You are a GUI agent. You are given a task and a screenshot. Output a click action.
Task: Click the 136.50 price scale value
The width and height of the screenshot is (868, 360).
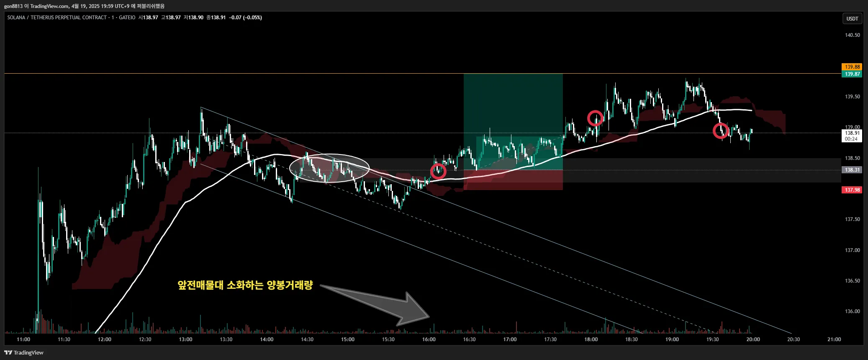click(852, 281)
